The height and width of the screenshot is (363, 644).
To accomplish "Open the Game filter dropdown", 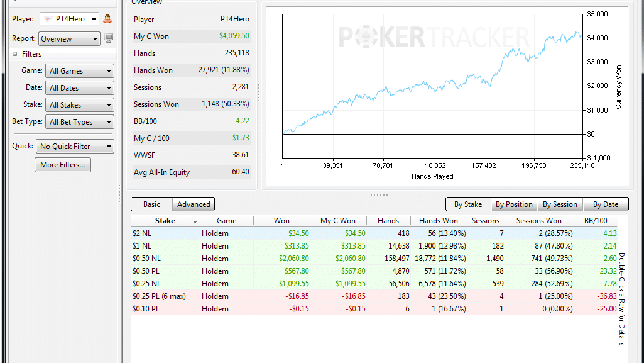I will pyautogui.click(x=79, y=70).
